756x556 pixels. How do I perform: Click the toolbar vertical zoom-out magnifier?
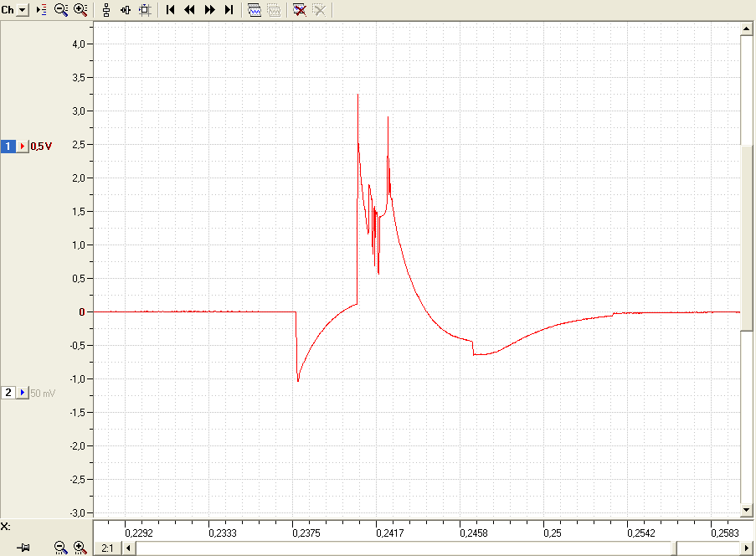point(61,10)
